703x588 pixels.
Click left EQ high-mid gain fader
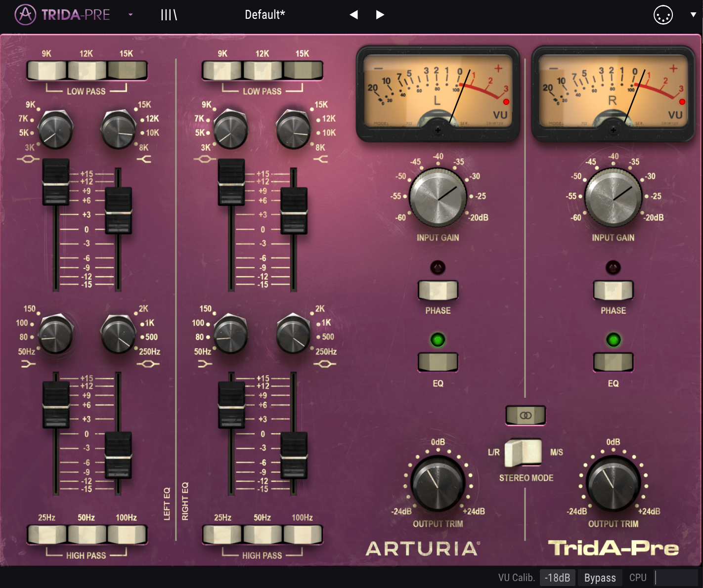point(56,182)
